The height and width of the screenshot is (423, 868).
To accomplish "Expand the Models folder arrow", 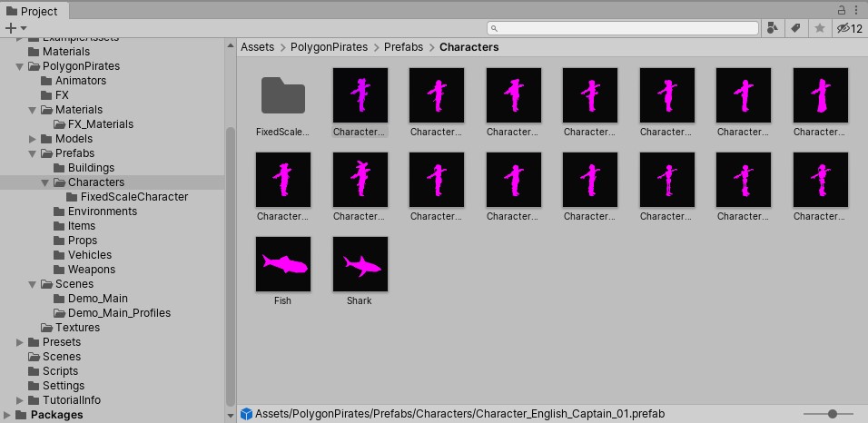I will 33,139.
